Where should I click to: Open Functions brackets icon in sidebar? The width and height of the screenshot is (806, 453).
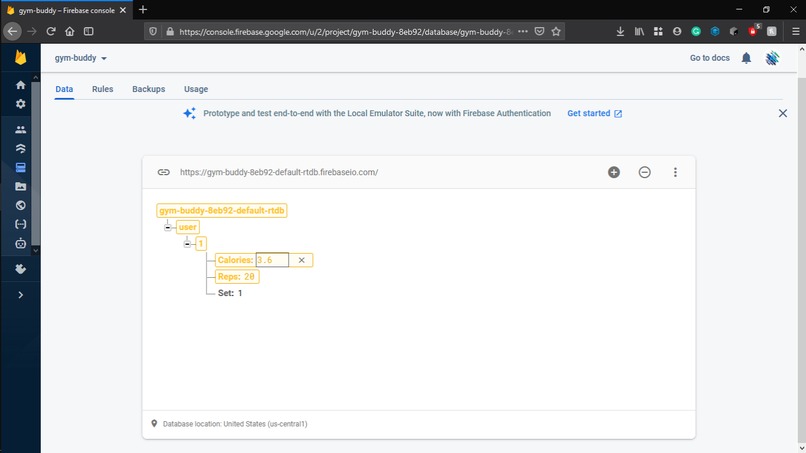click(x=21, y=224)
